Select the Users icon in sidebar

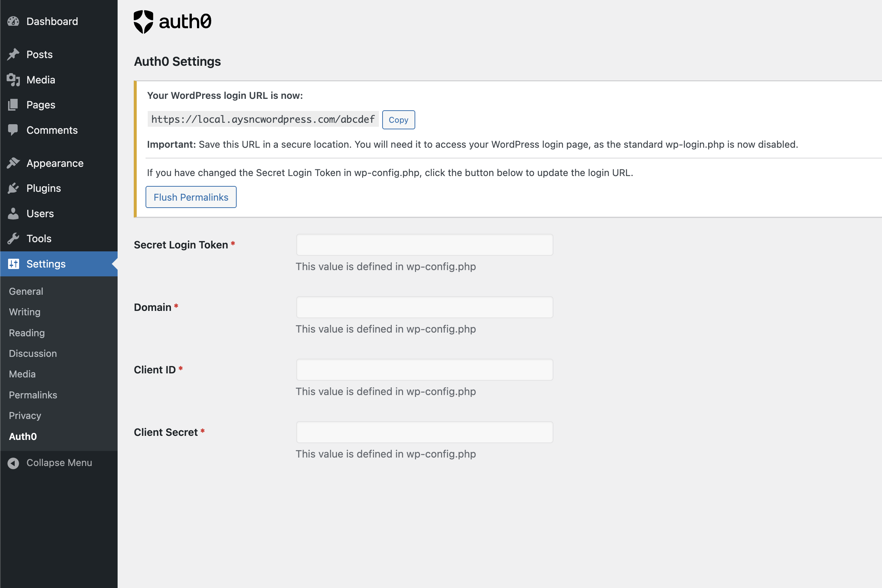tap(13, 214)
